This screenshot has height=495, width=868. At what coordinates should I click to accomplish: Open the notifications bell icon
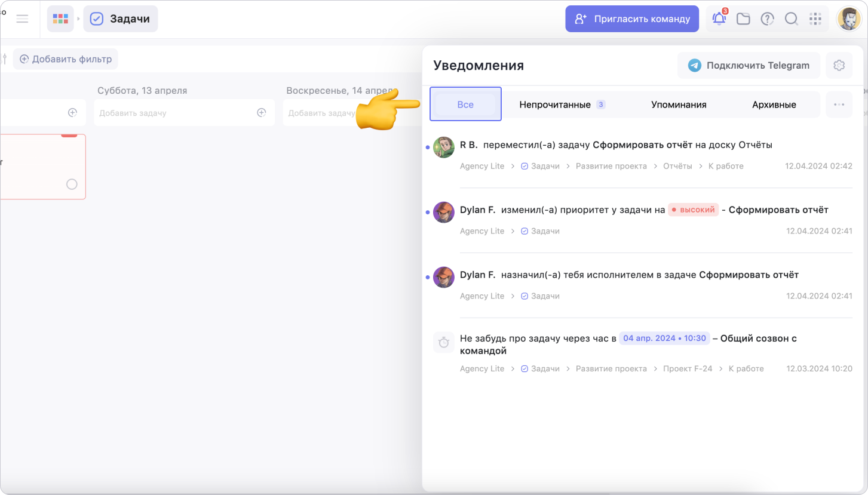click(719, 19)
